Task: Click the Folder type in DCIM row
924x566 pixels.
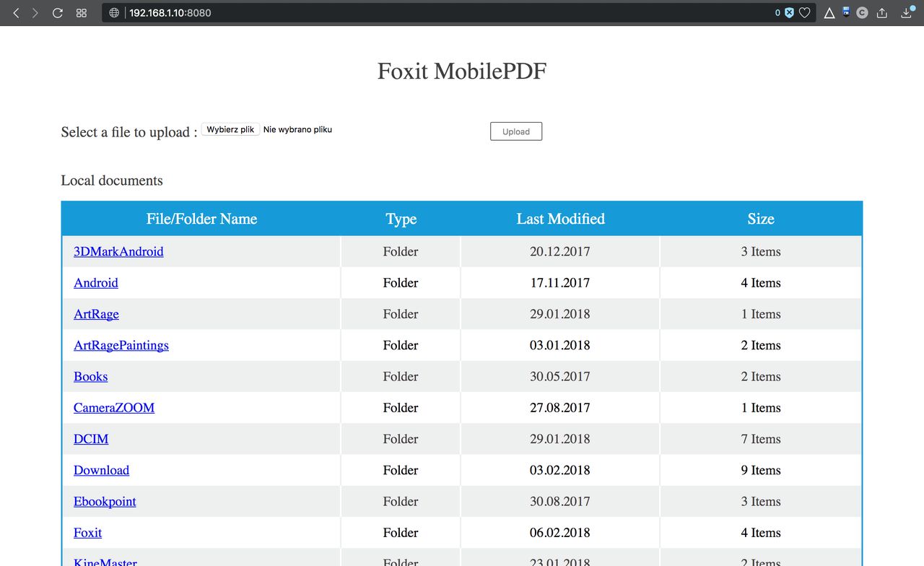Action: (401, 439)
